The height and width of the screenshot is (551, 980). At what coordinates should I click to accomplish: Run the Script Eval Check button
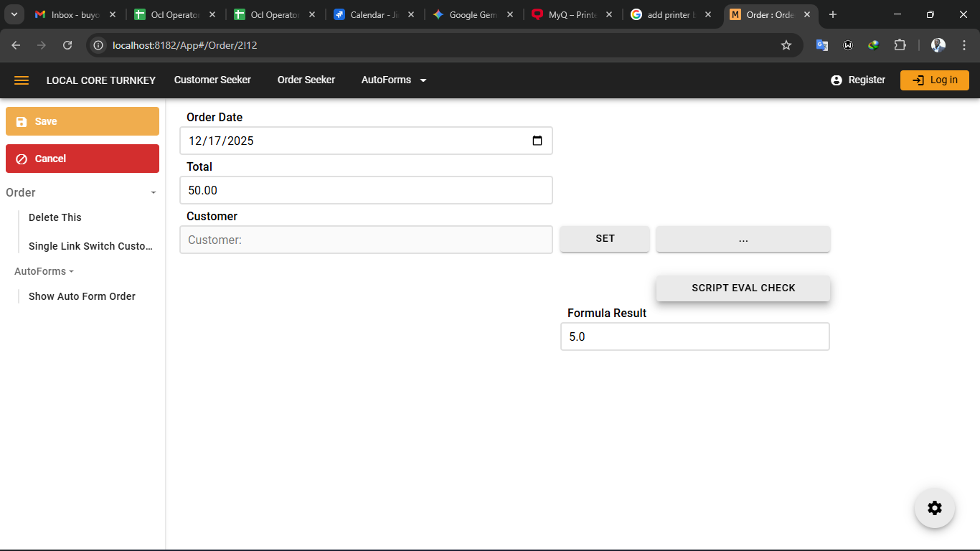[x=743, y=288]
